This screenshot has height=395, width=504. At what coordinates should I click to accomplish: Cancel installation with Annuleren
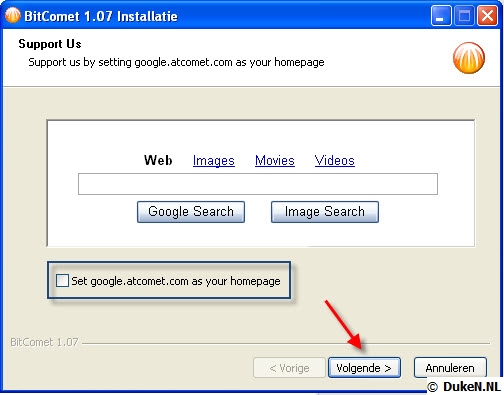(450, 368)
